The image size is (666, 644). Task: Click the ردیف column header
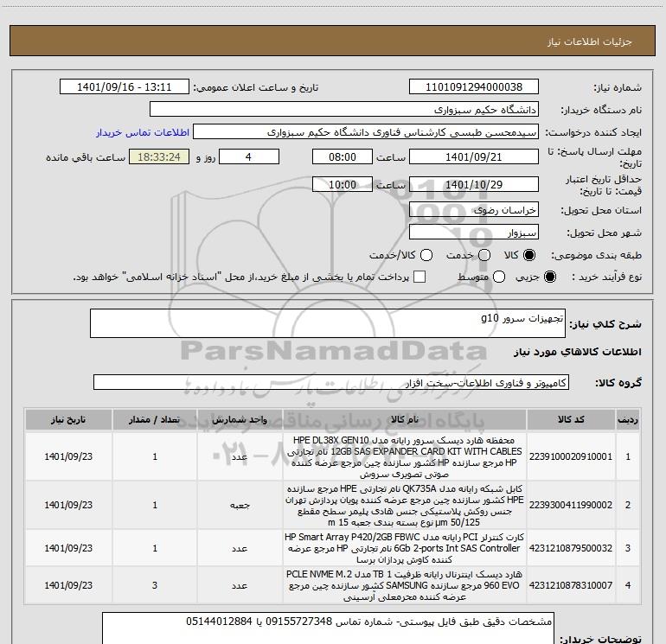628,420
